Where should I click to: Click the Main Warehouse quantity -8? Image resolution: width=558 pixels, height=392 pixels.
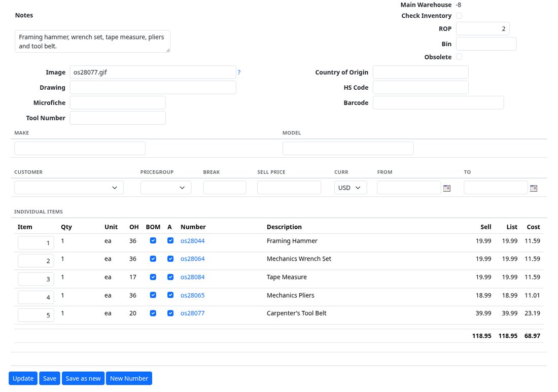[x=459, y=5]
